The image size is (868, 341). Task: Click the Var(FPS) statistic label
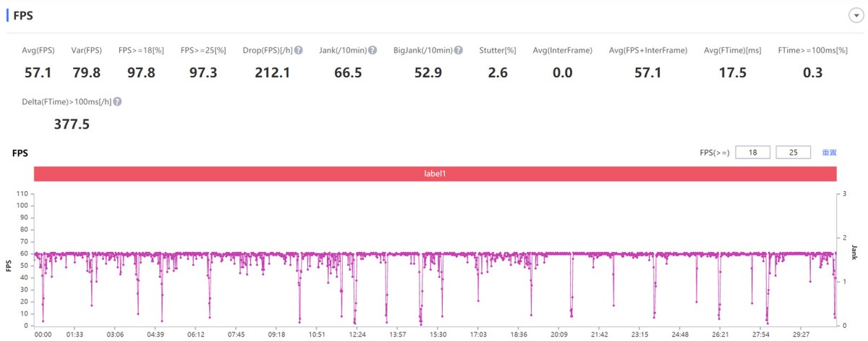[86, 51]
